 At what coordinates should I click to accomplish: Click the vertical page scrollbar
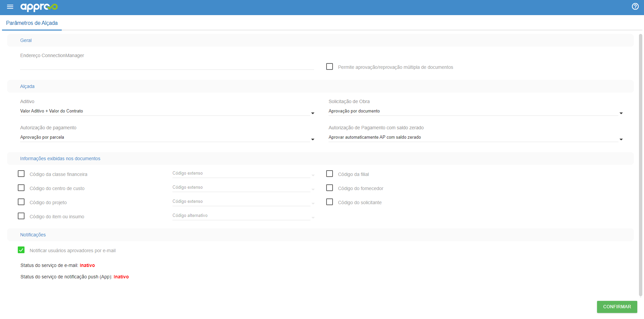640,165
